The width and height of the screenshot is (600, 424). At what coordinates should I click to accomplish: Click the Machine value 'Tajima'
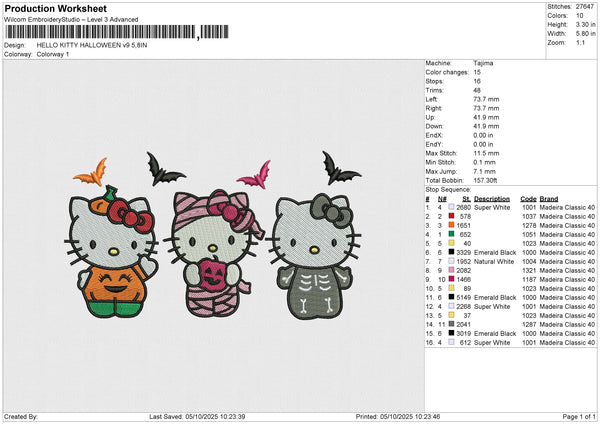[483, 63]
